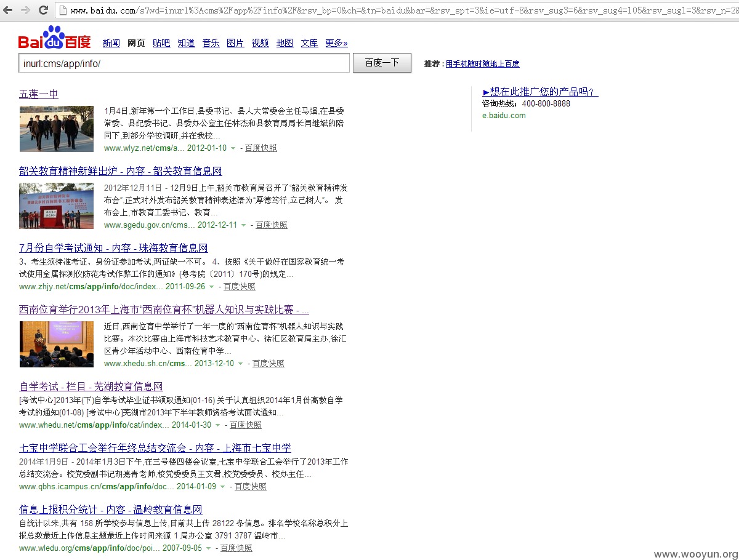Open the 想在此推广您的产品吗 ad link

pos(540,92)
